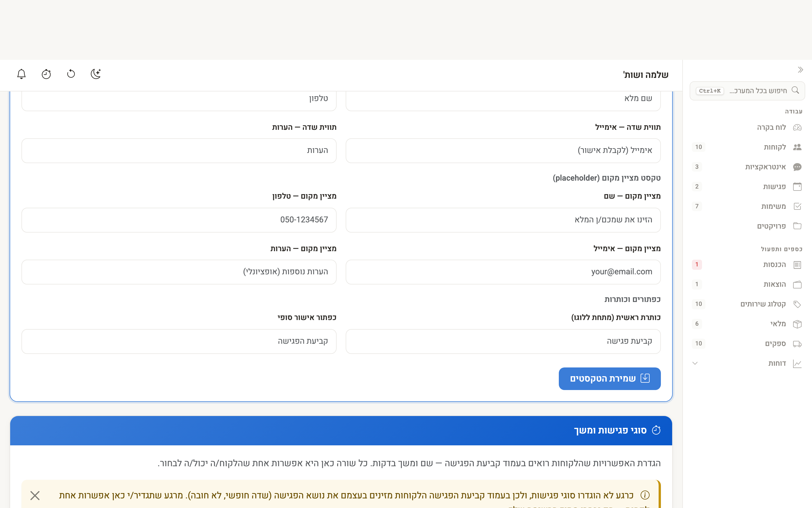Click the info icon in yellow notice
812x508 pixels.
(x=645, y=495)
